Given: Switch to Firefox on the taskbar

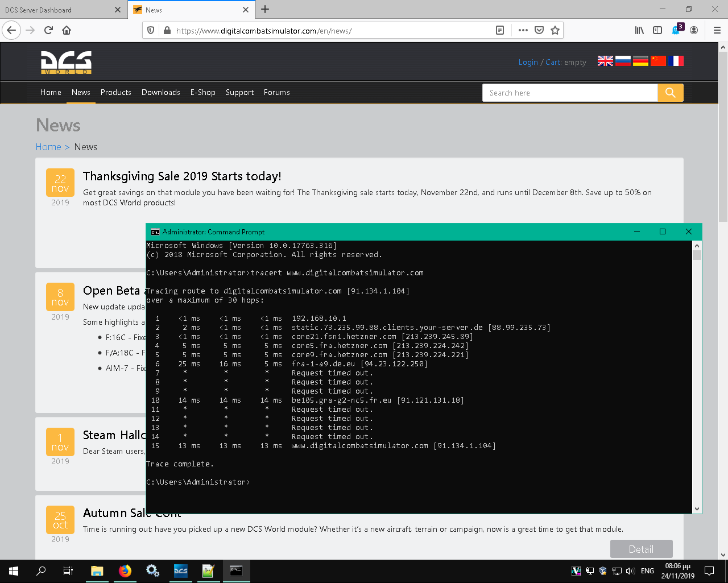Looking at the screenshot, I should coord(125,571).
